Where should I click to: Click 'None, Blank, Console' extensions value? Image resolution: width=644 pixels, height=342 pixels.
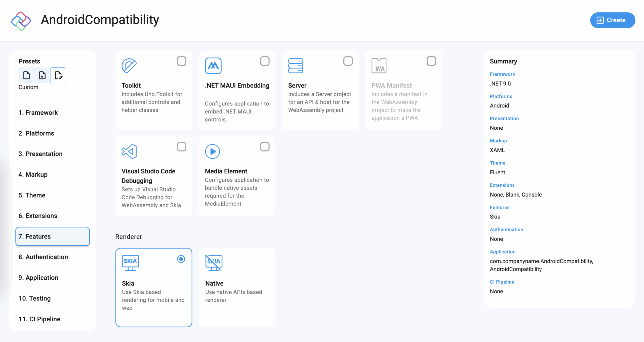(x=516, y=195)
